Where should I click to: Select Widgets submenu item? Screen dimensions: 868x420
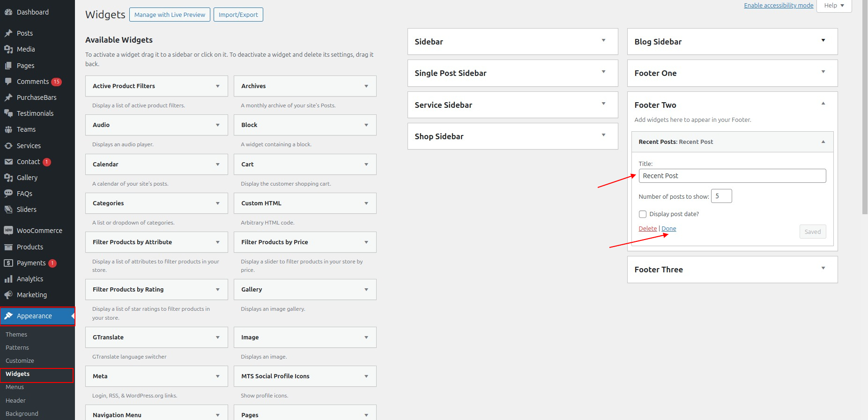click(17, 374)
